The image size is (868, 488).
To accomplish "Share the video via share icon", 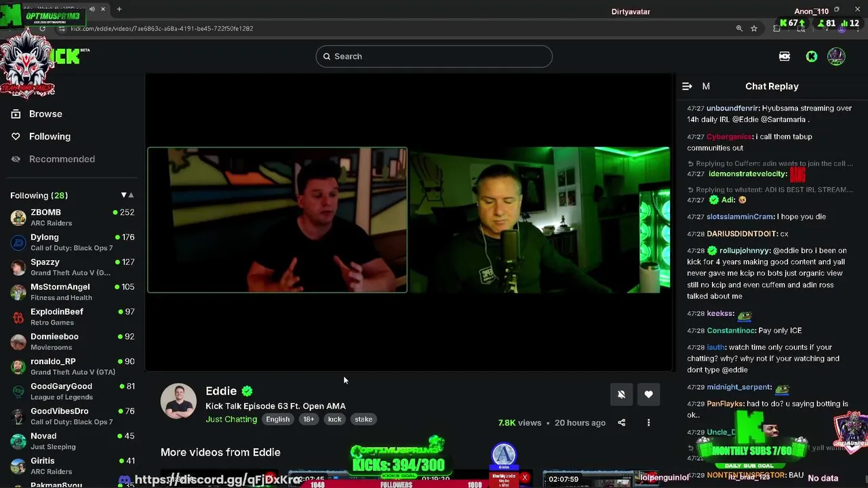I will point(621,423).
